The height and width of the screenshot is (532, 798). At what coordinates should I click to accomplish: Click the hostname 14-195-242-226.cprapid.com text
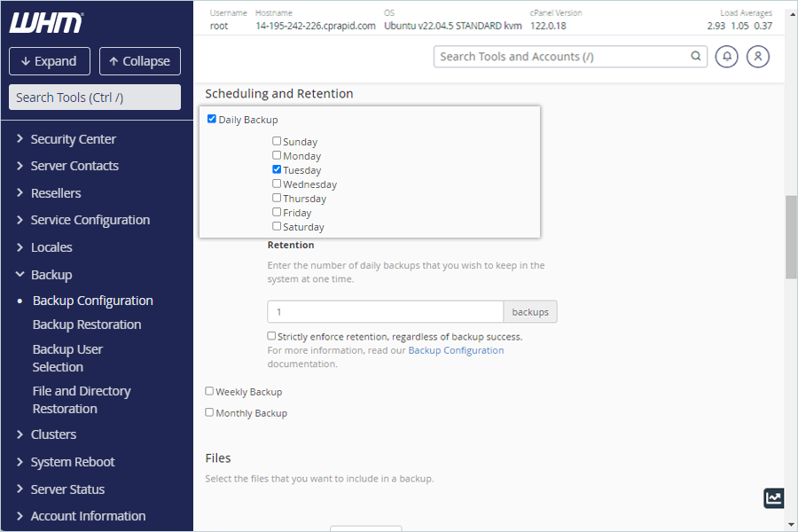[x=316, y=26]
